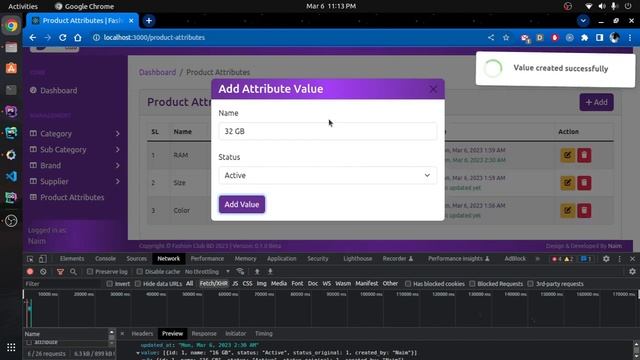Import HAR file with upload icon
The height and width of the screenshot is (360, 640).
(x=257, y=272)
